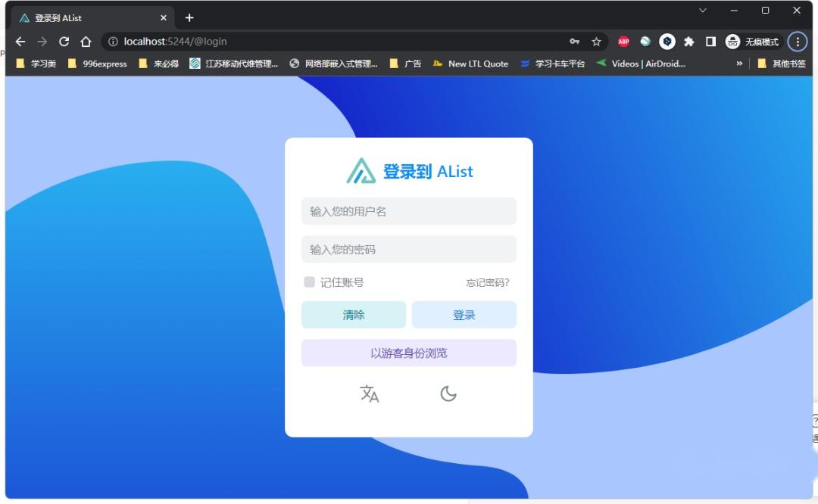Click the 清除 clear button

click(x=354, y=315)
